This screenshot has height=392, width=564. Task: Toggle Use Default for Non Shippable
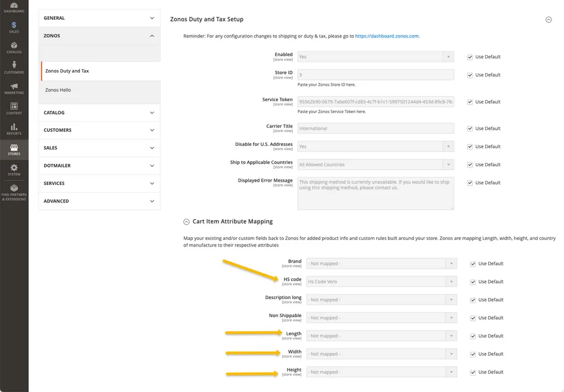[473, 318]
